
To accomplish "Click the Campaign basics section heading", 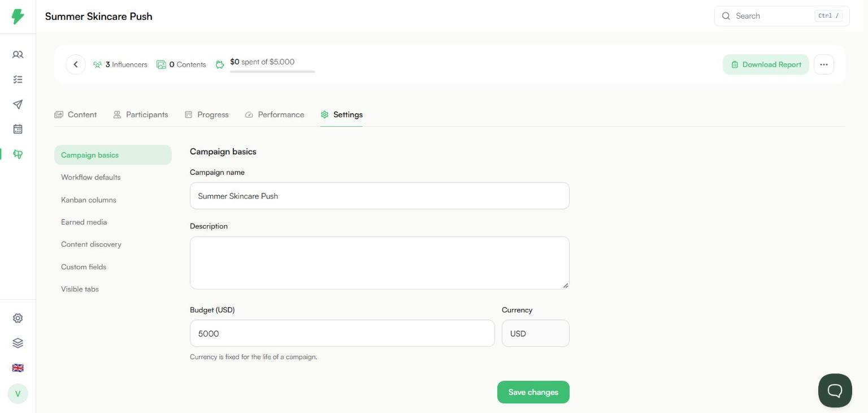I will (x=223, y=152).
